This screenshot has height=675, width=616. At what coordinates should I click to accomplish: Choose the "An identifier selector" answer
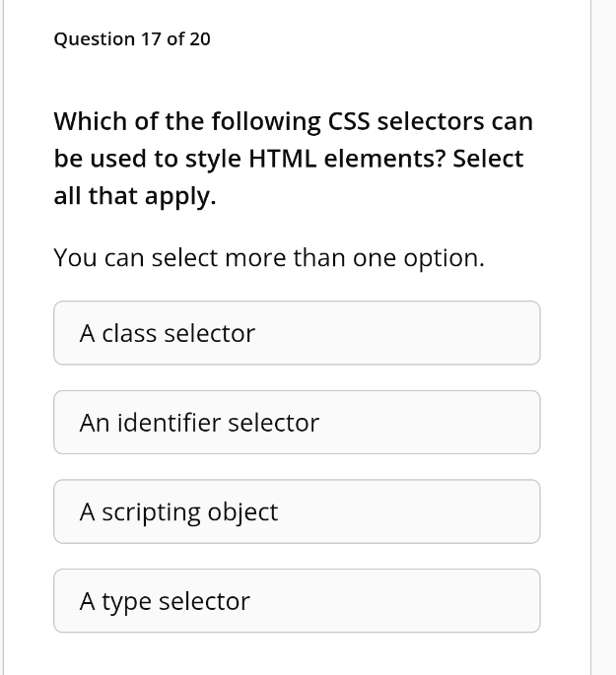(296, 423)
